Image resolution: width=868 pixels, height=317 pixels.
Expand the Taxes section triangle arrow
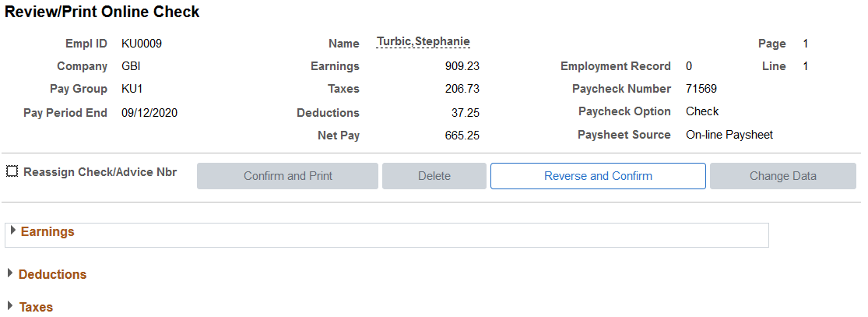click(x=11, y=306)
